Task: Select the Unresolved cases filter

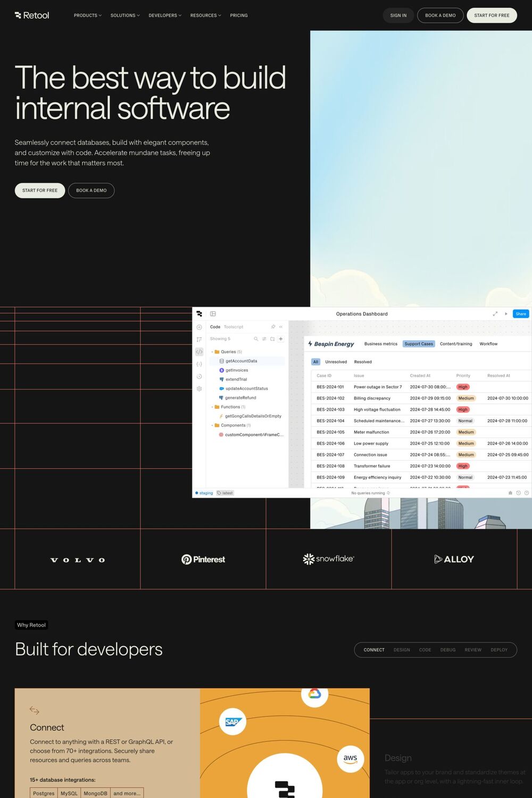Action: tap(336, 362)
